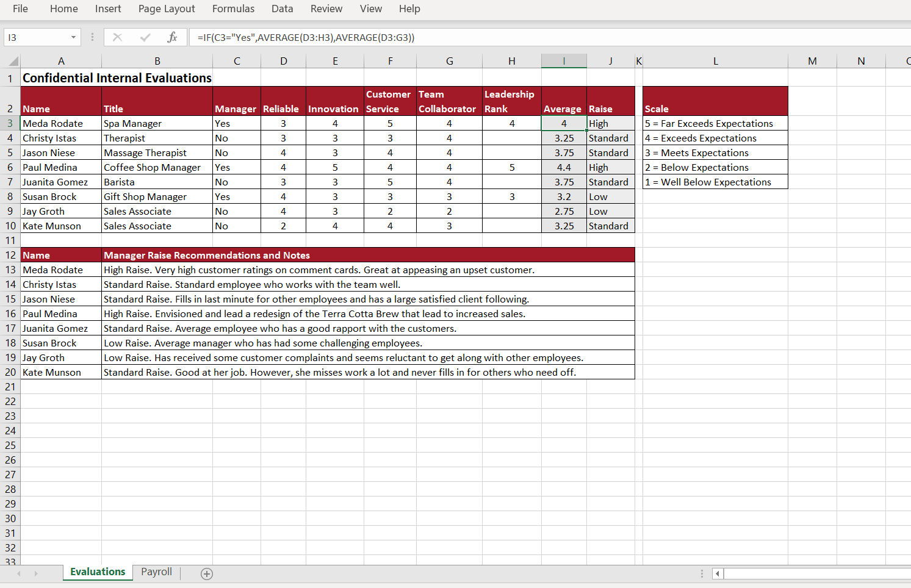Select the 'Barista' cell

click(157, 182)
